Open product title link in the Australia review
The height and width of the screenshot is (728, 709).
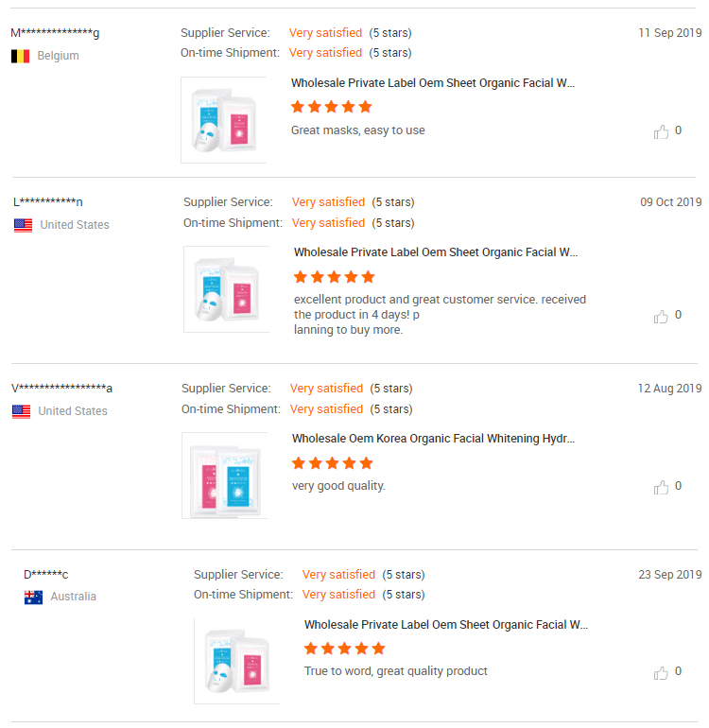pos(446,625)
